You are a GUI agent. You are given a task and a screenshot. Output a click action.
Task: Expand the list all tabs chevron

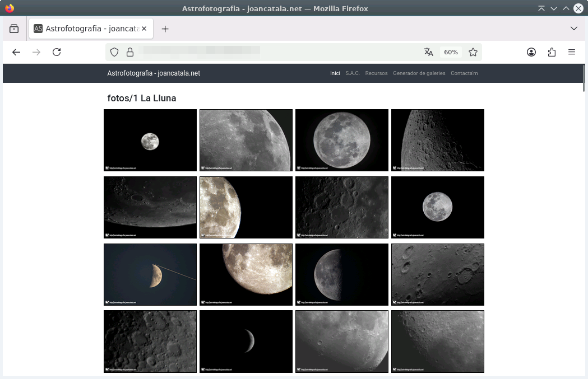573,29
